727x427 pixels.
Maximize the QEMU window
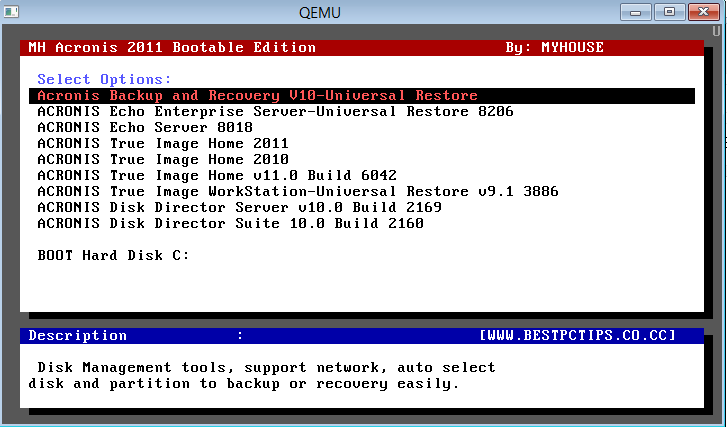click(670, 12)
